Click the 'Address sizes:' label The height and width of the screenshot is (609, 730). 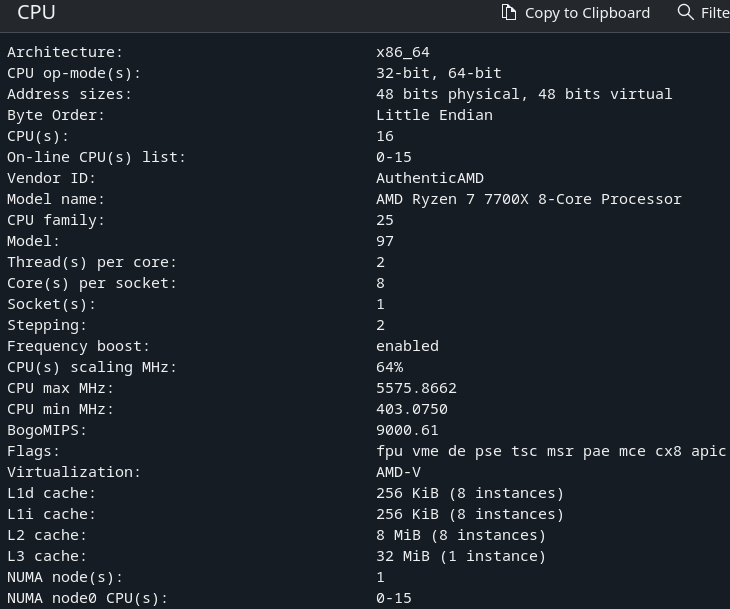[69, 94]
